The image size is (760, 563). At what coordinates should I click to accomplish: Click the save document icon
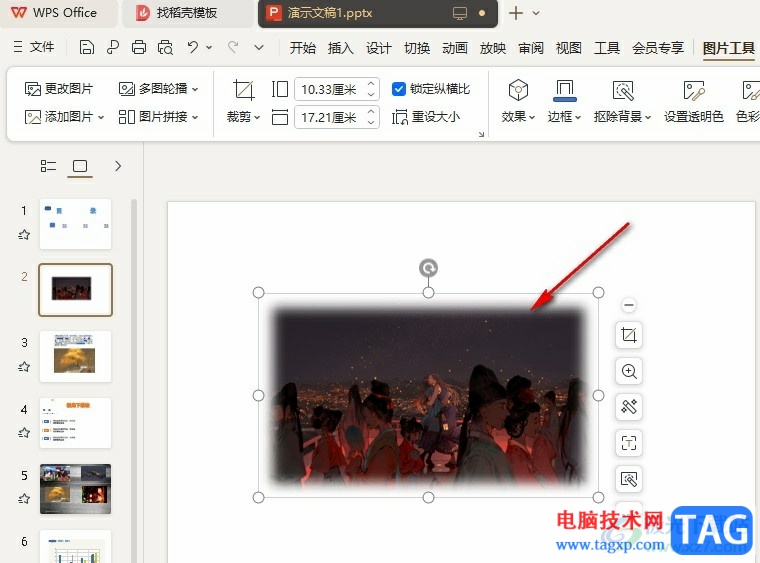click(x=86, y=47)
